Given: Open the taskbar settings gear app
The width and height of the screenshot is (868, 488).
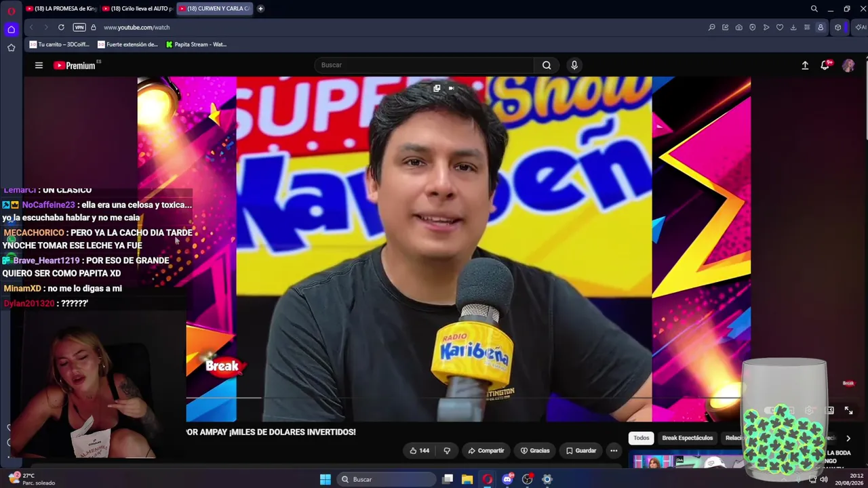Looking at the screenshot, I should [547, 479].
